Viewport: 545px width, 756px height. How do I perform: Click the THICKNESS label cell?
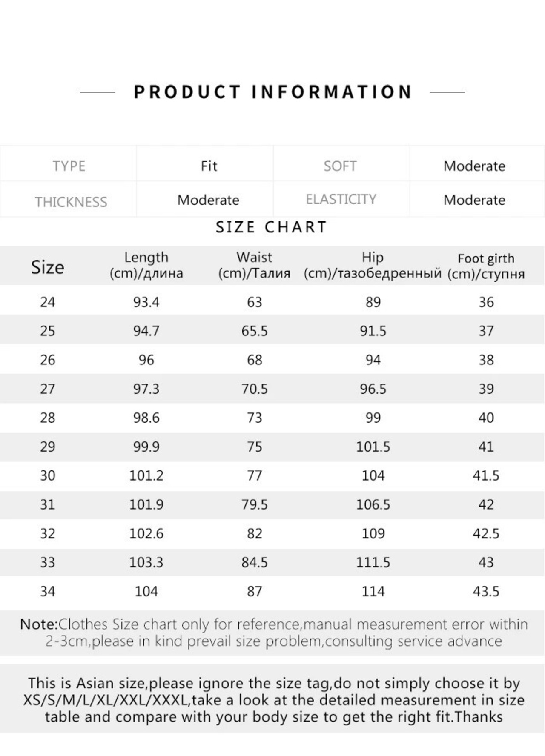69,201
